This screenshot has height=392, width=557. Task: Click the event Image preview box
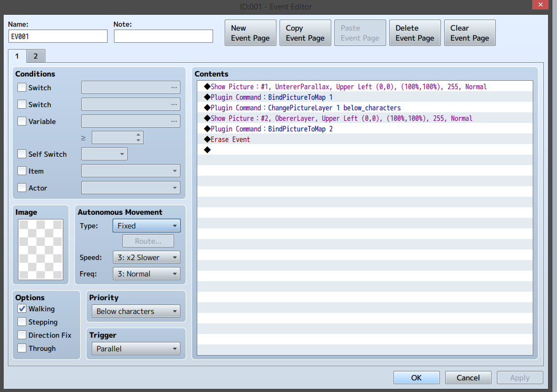tap(41, 249)
